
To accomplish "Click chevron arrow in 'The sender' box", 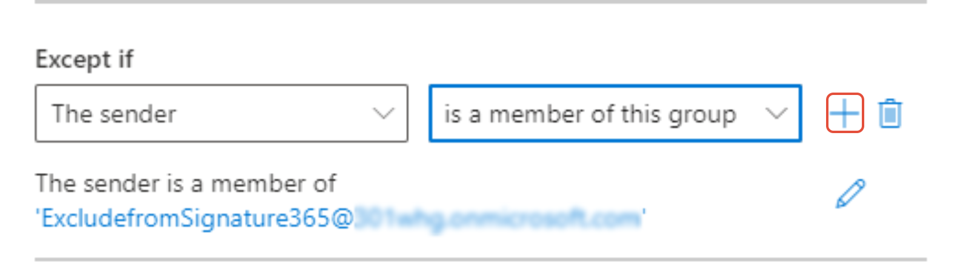I will (383, 113).
